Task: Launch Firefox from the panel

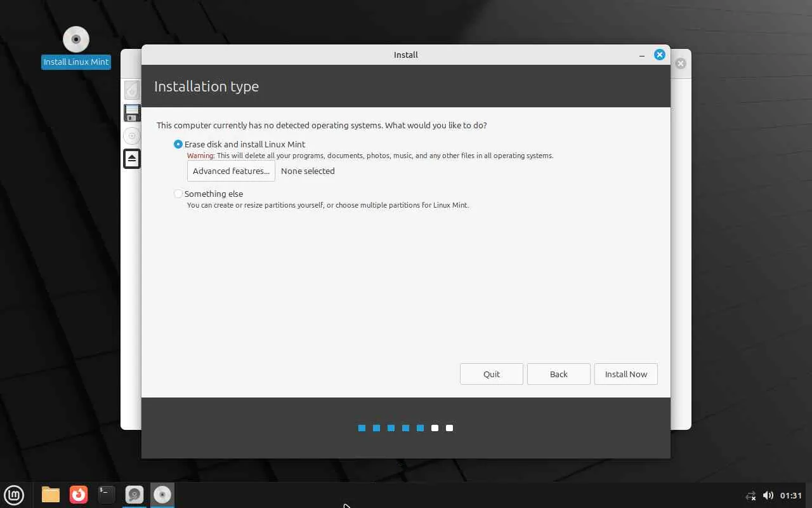Action: [x=79, y=495]
